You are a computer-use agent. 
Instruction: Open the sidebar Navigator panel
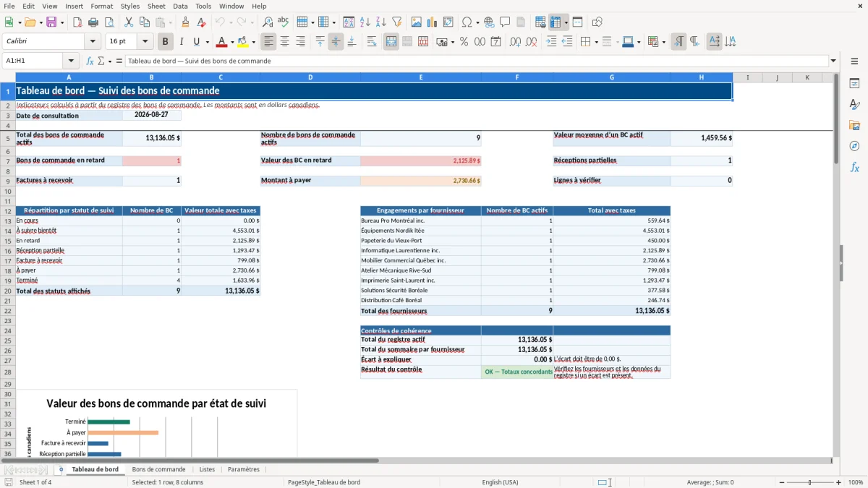(854, 146)
